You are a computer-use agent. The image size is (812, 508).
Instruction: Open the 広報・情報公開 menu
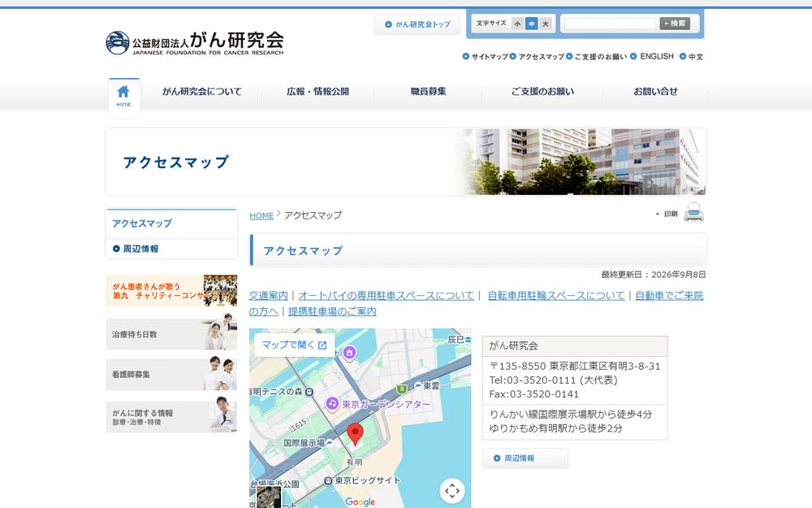(318, 92)
